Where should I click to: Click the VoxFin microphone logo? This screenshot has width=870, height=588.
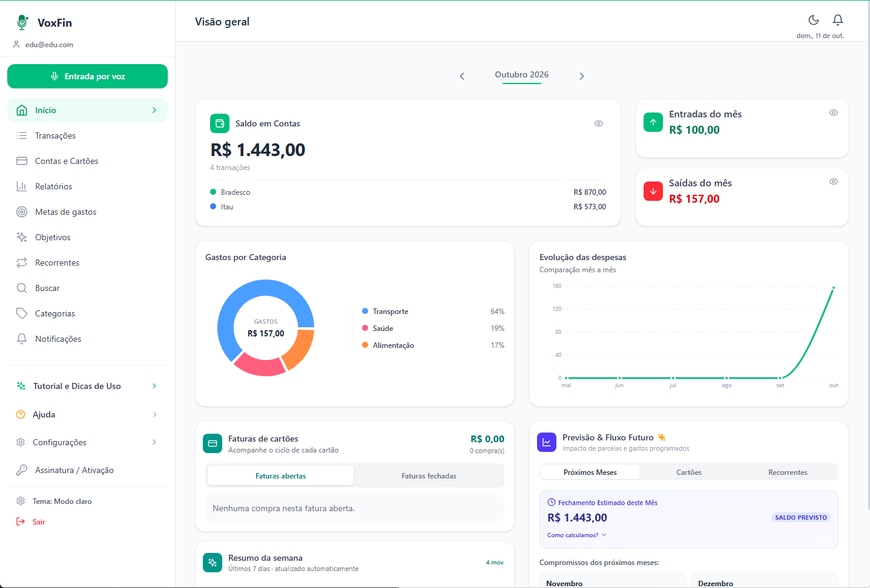22,22
